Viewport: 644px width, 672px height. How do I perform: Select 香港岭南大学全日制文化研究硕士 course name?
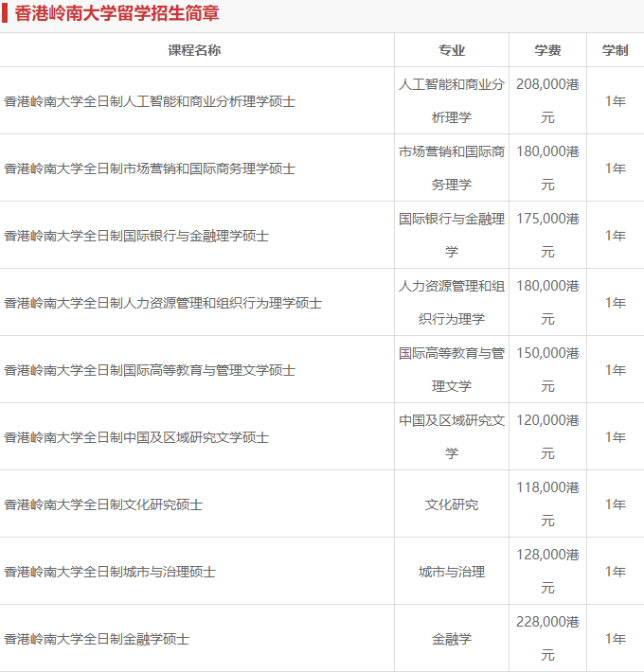103,504
